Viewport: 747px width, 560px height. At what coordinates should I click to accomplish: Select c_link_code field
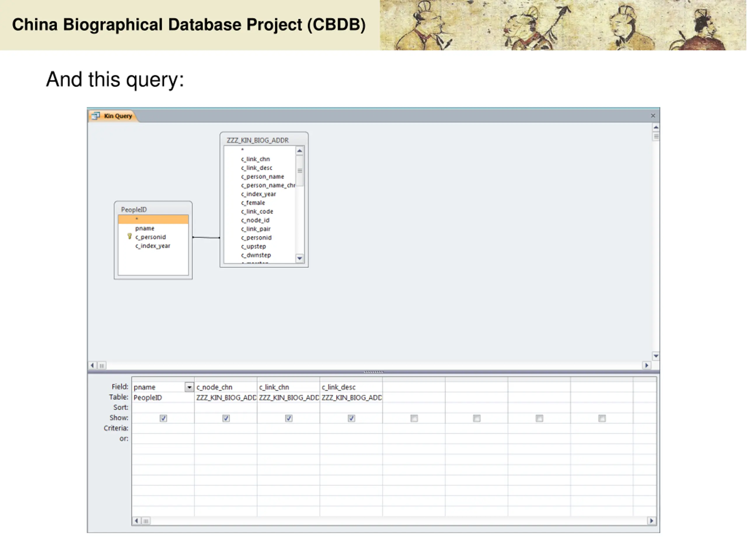pyautogui.click(x=257, y=212)
